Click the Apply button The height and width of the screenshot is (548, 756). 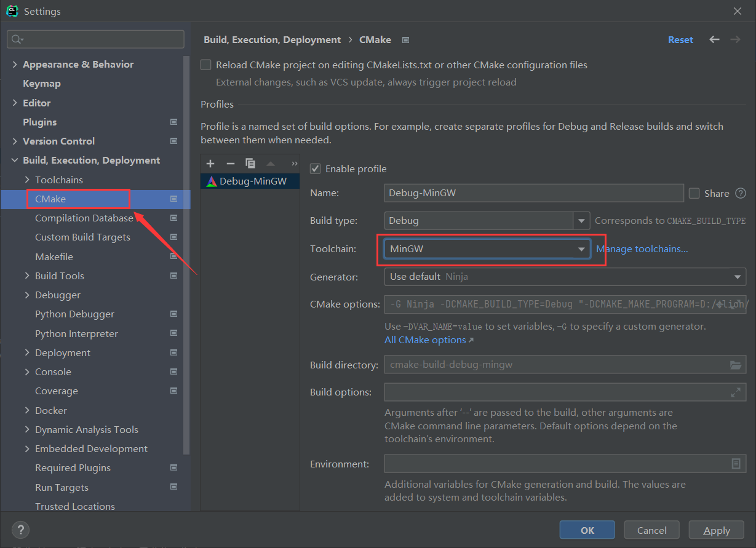coord(716,530)
